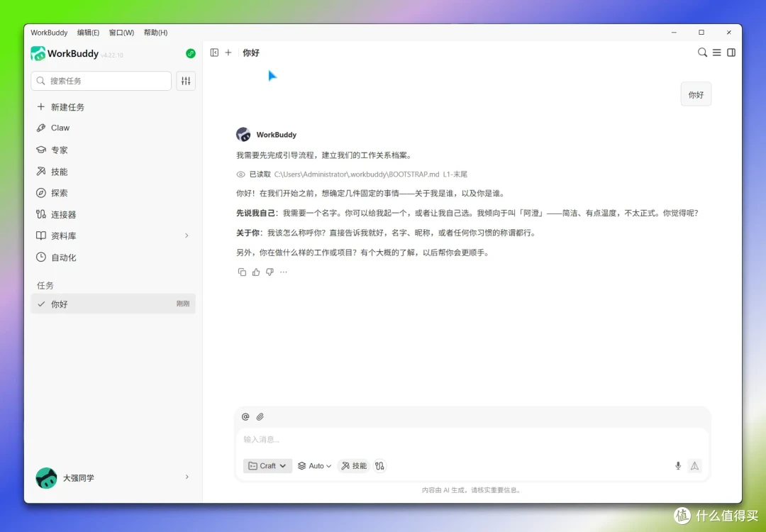Toggle the right side panel icon
The width and height of the screenshot is (766, 532).
tap(731, 52)
